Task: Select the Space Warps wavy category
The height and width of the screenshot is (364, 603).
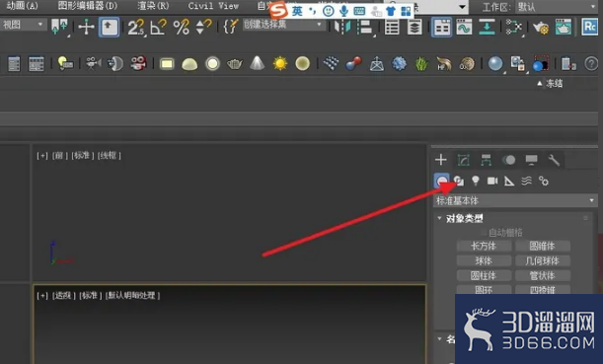Action: [526, 181]
